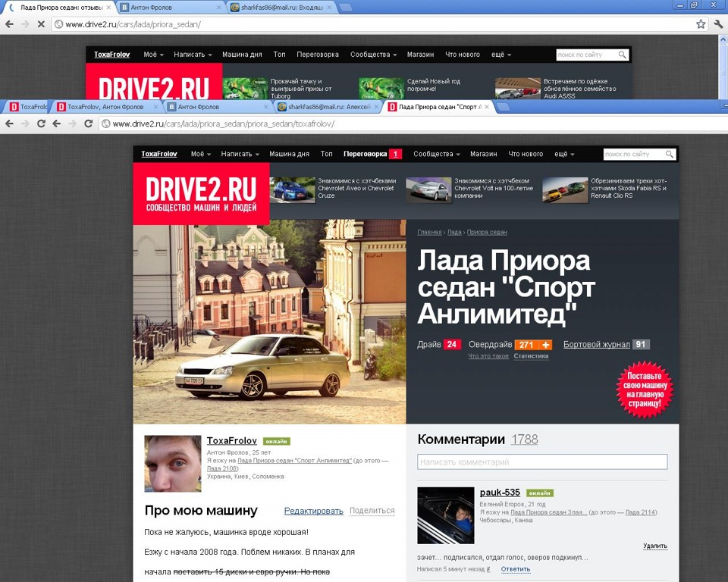Open Chevrolet Volt promo thumbnail
728x582 pixels.
[428, 189]
